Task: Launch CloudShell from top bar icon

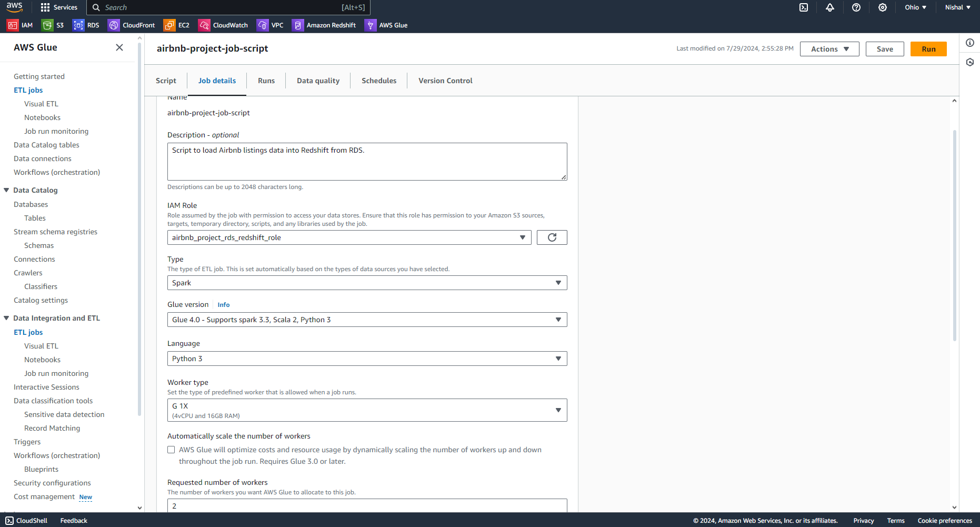Action: 804,7
